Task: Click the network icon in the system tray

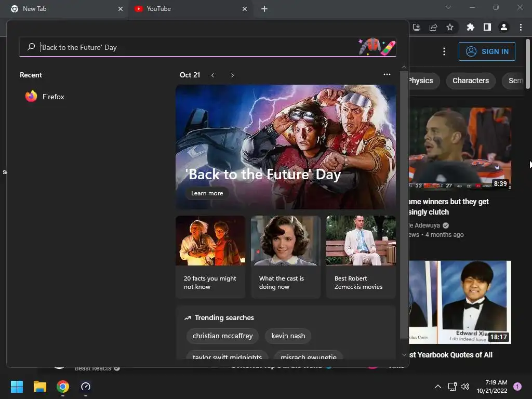Action: click(453, 387)
